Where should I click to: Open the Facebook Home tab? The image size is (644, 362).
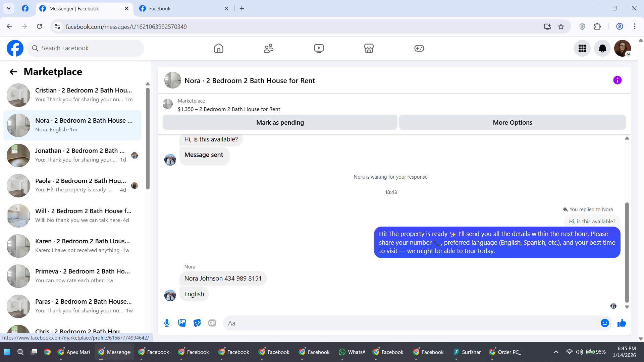point(218,49)
